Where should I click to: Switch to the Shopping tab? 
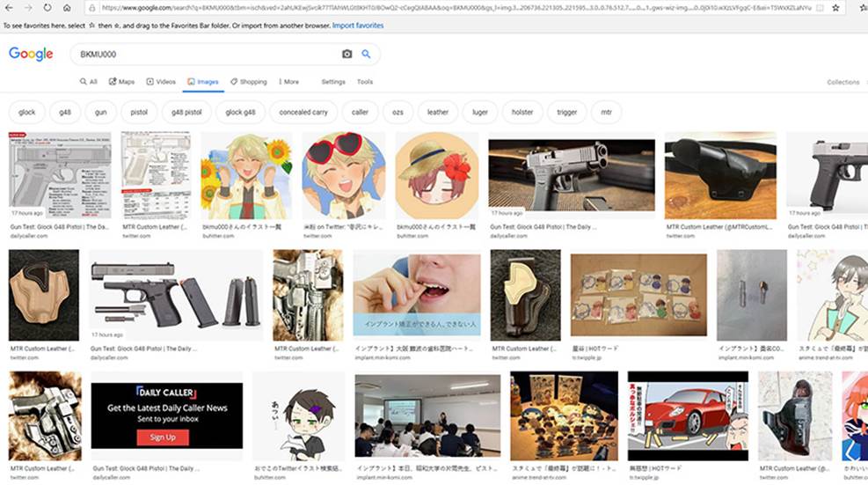point(249,82)
